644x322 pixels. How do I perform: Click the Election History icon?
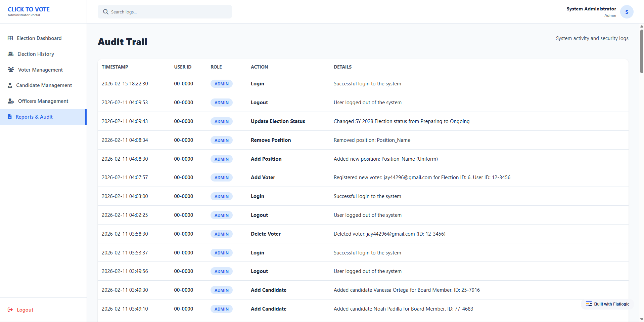pyautogui.click(x=11, y=54)
